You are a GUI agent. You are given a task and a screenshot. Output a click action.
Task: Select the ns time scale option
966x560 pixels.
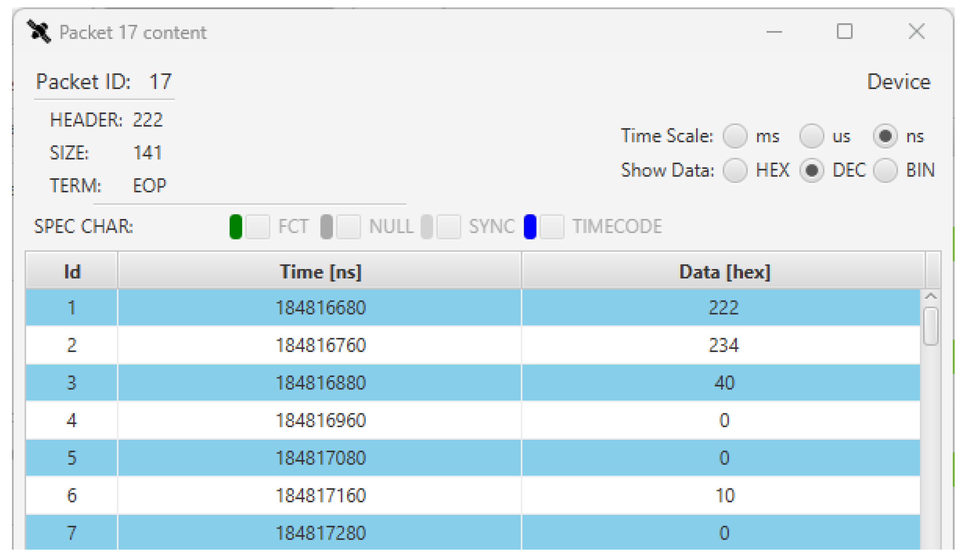tap(885, 136)
